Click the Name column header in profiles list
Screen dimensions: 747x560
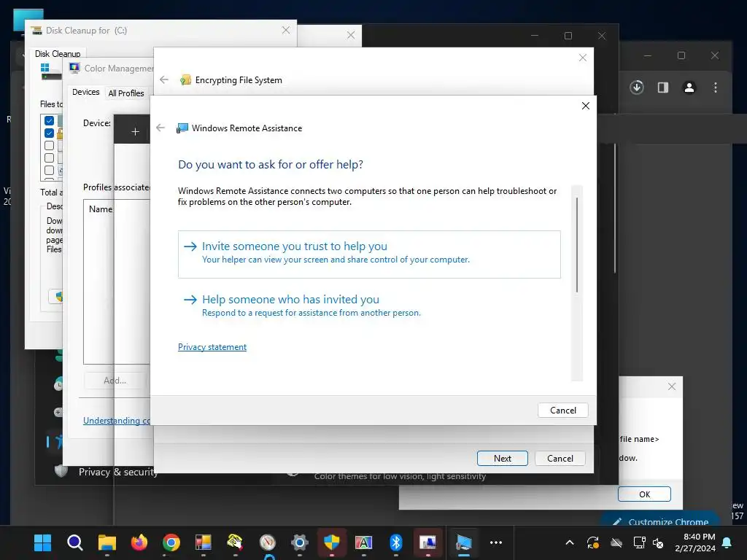101,209
